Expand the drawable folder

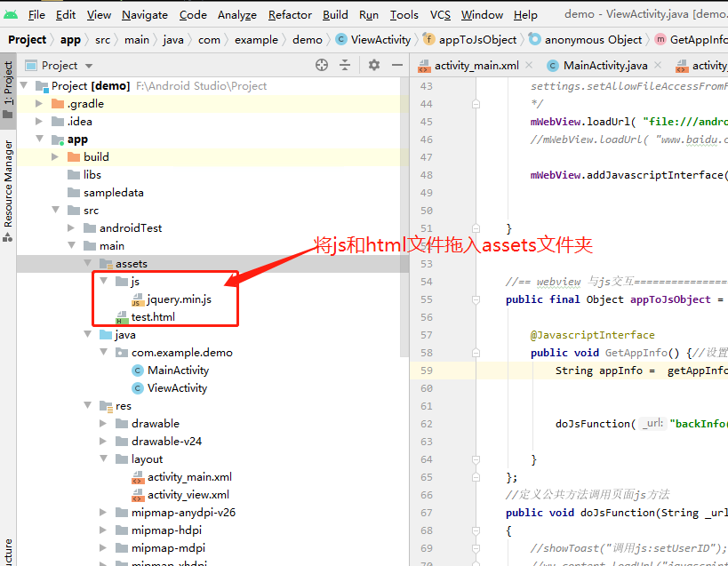click(101, 423)
